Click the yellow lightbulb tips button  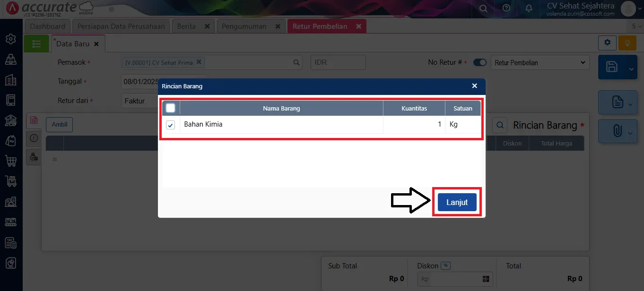pyautogui.click(x=627, y=43)
